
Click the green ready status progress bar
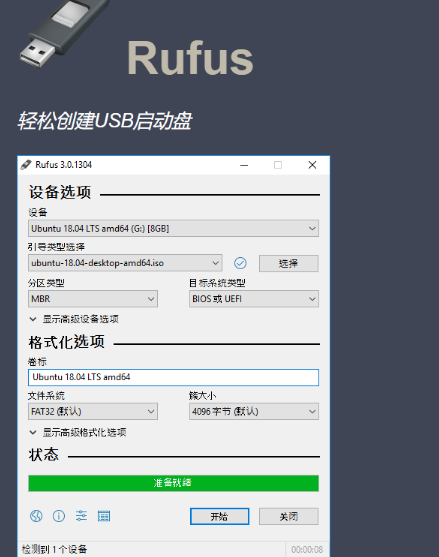173,483
